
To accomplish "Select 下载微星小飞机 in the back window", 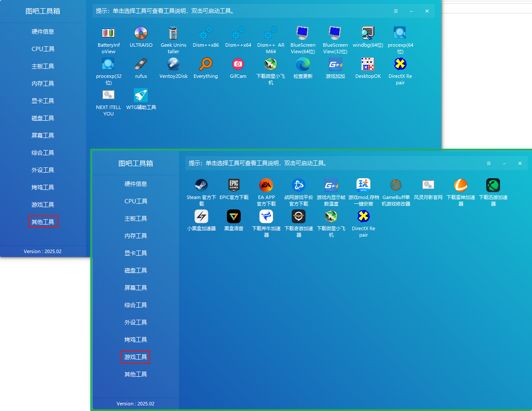I will pos(271,64).
